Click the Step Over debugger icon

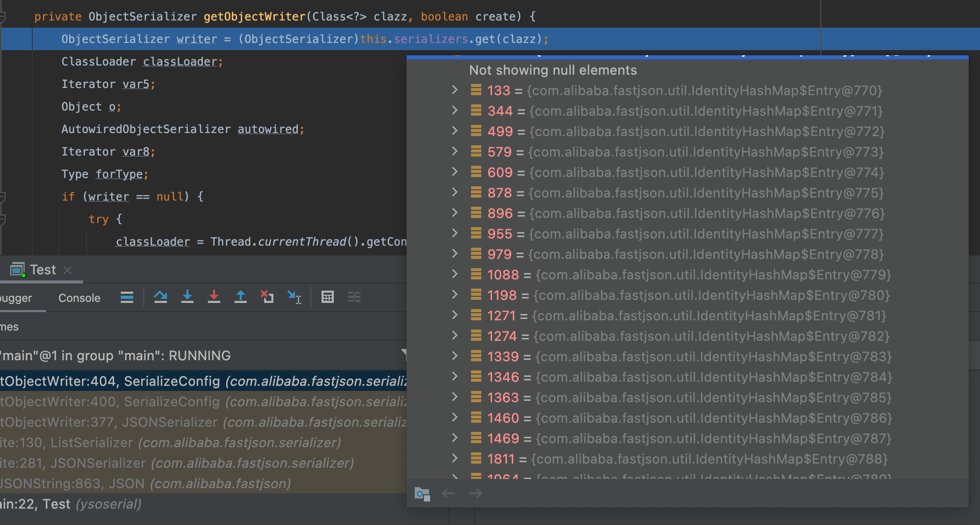(160, 297)
